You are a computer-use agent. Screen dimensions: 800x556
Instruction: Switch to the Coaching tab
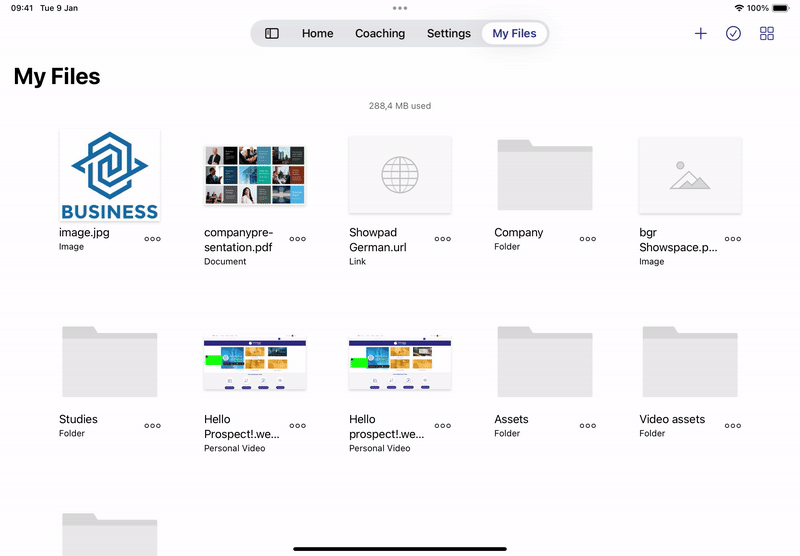(380, 33)
